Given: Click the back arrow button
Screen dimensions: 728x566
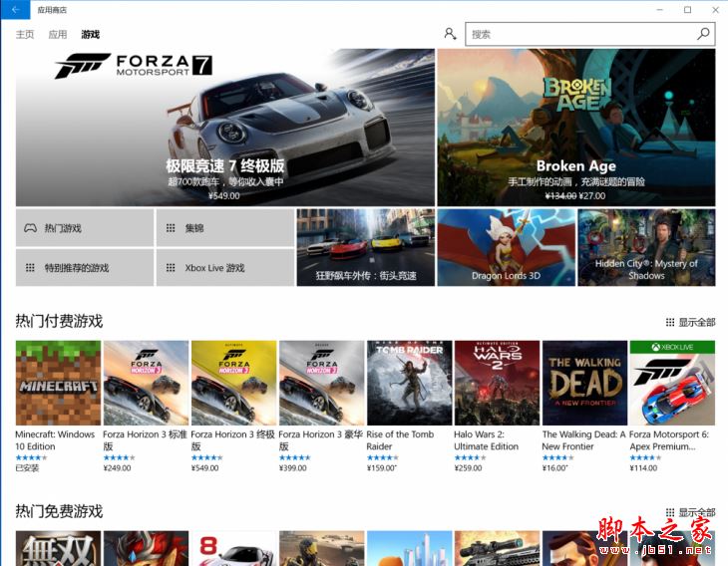Looking at the screenshot, I should pyautogui.click(x=15, y=10).
